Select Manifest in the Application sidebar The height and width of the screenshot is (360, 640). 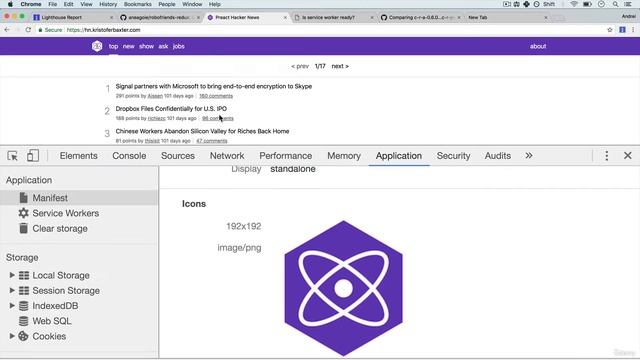[x=79, y=198]
